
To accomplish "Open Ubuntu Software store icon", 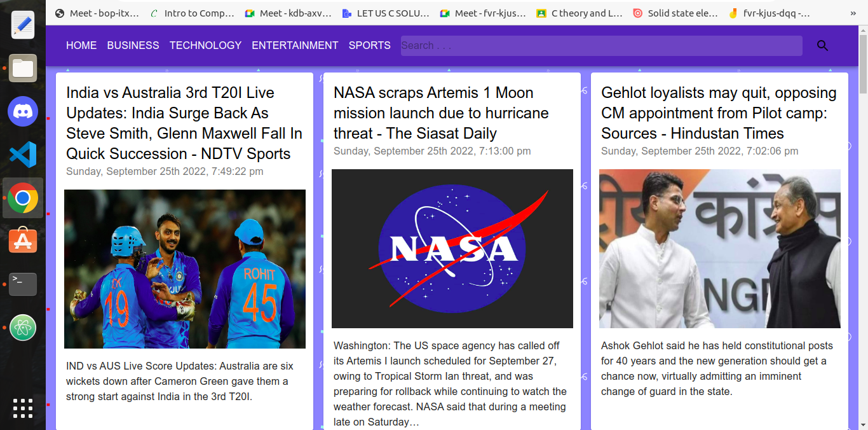I will 23,241.
